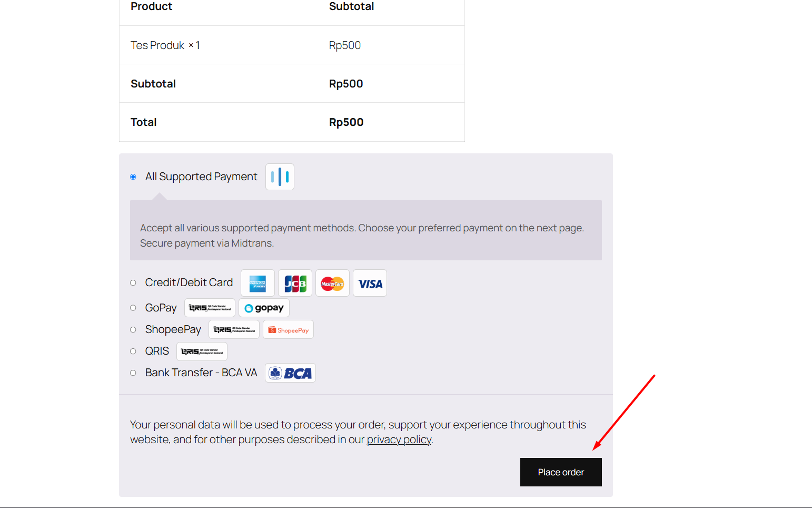Click the QRIS logo in QRIS row

[202, 351]
